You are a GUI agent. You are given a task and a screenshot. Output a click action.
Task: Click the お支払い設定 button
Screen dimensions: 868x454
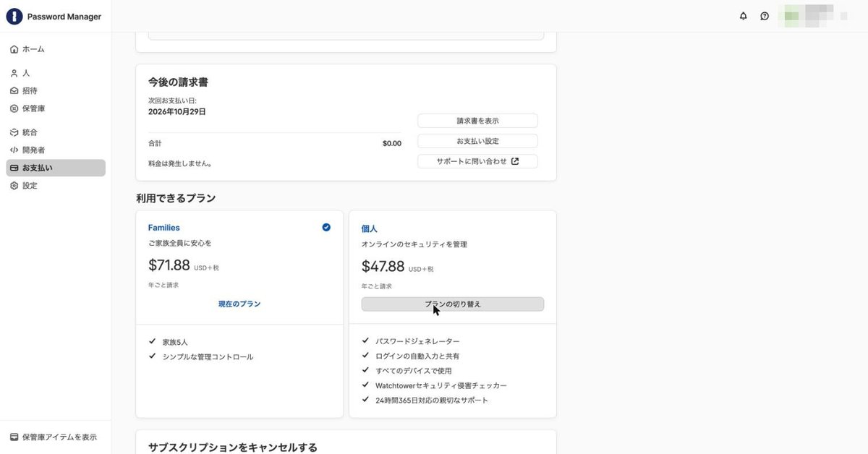(x=477, y=141)
